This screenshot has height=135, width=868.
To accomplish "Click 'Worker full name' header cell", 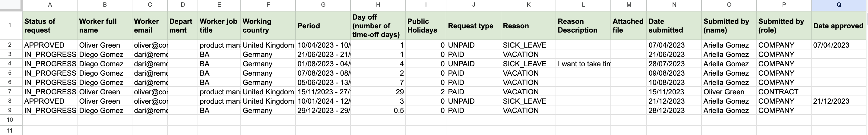I will pyautogui.click(x=104, y=26).
